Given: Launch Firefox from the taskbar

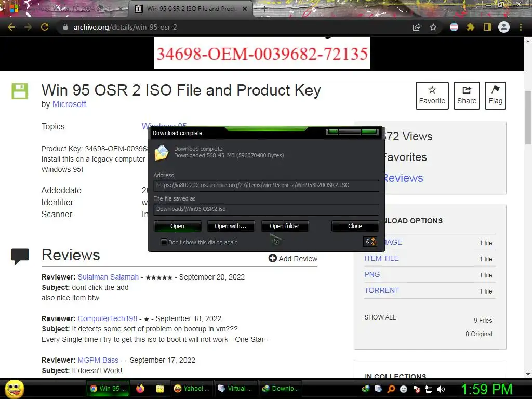Looking at the screenshot, I should click(140, 389).
